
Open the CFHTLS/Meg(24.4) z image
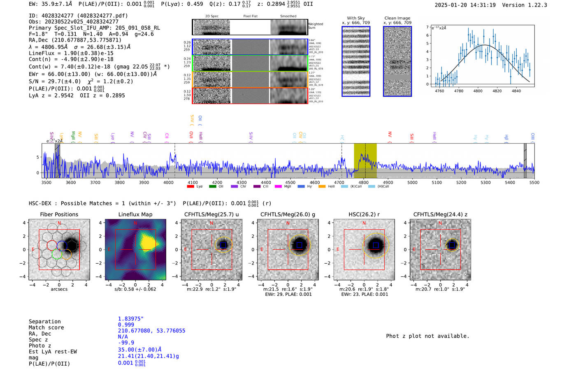(x=440, y=249)
